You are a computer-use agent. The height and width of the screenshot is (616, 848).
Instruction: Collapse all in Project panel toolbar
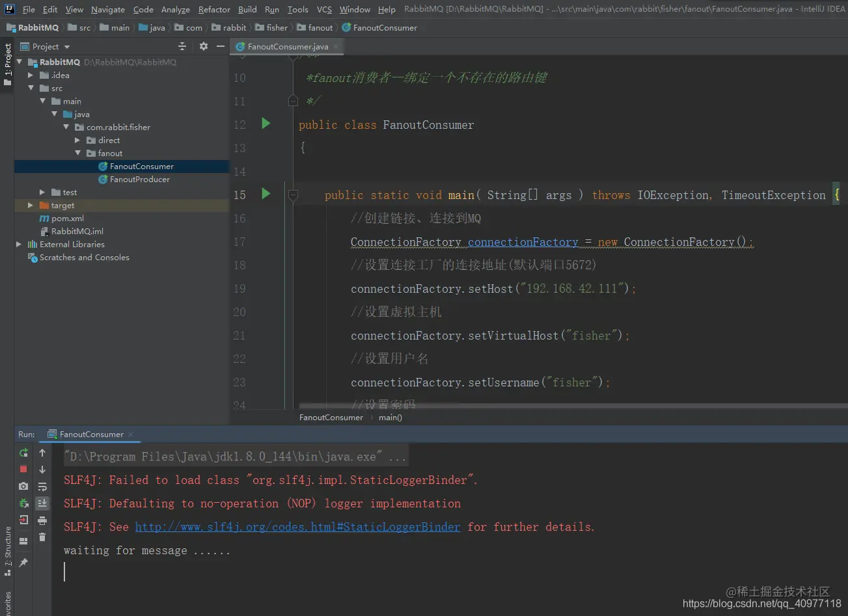[x=182, y=46]
